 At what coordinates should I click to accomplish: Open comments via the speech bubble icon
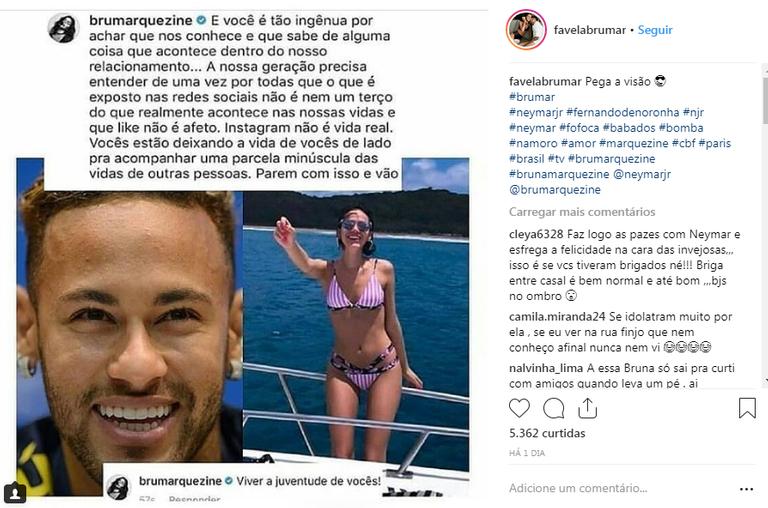[553, 408]
